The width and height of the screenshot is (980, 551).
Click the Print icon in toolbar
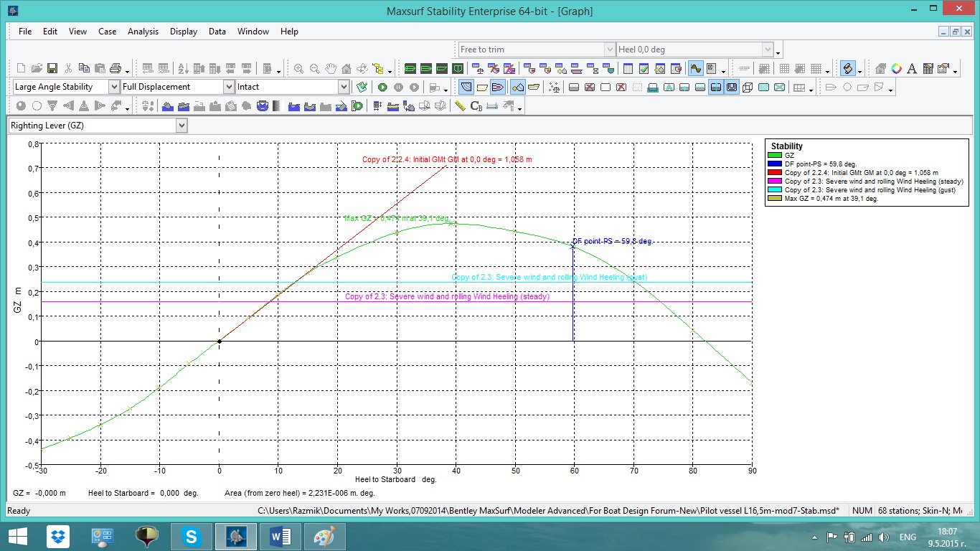116,69
